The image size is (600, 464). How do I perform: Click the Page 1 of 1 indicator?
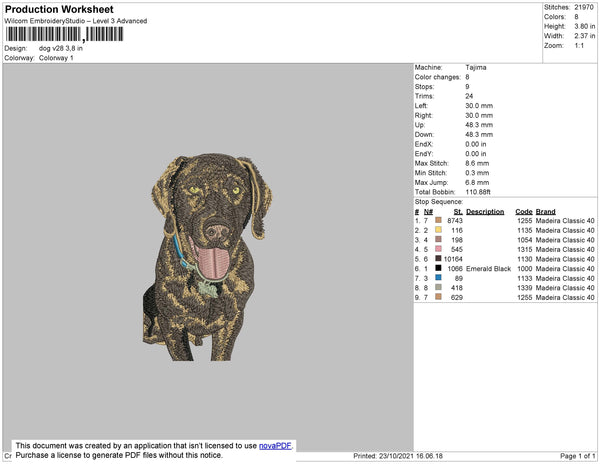click(578, 456)
